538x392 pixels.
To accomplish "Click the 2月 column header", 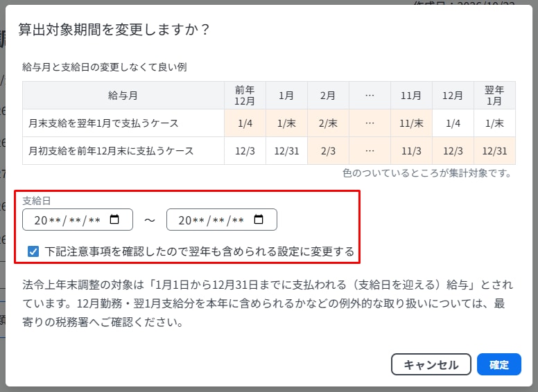I will point(328,96).
